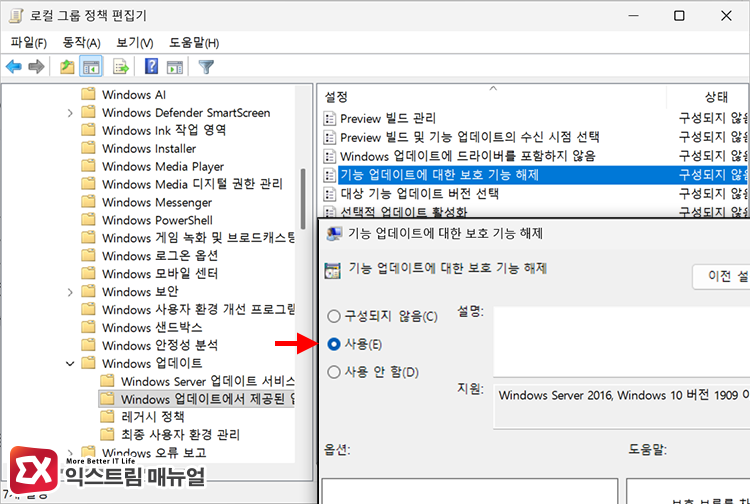Click the Windows 샌드박스 folder icon
The image size is (750, 504).
click(x=88, y=327)
